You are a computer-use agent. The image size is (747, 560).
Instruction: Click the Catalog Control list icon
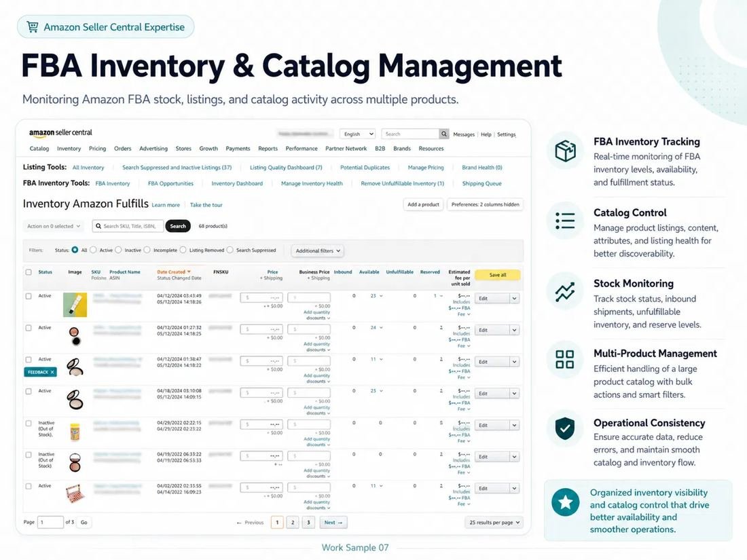(566, 221)
